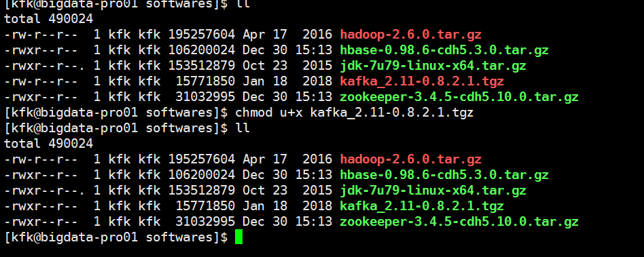Click '-rw-r--r--' permissions on the red kafka row
The height and width of the screenshot is (257, 644).
click(41, 81)
